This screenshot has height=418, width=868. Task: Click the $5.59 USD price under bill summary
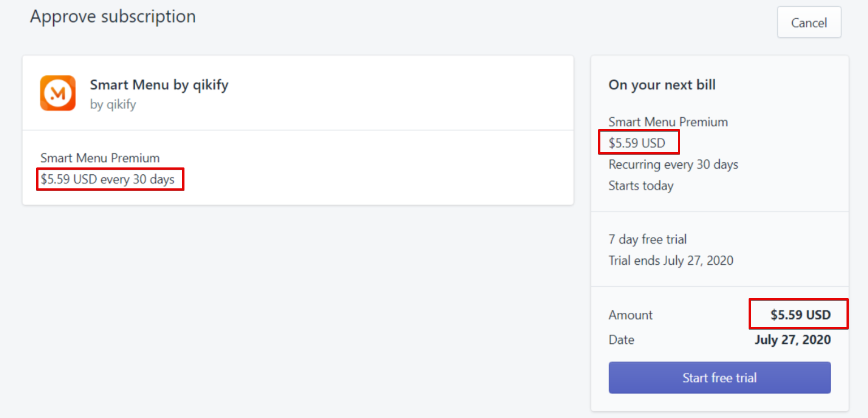637,143
